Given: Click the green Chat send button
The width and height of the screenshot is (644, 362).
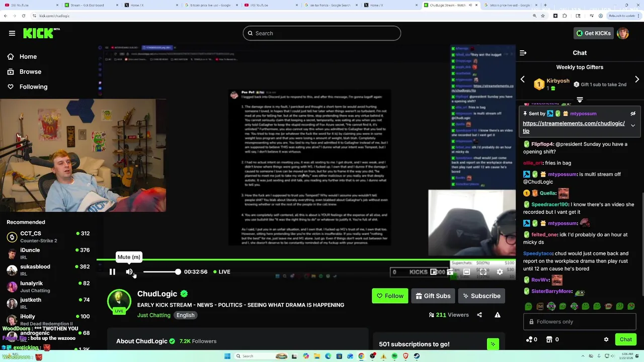Looking at the screenshot, I should coord(626,339).
